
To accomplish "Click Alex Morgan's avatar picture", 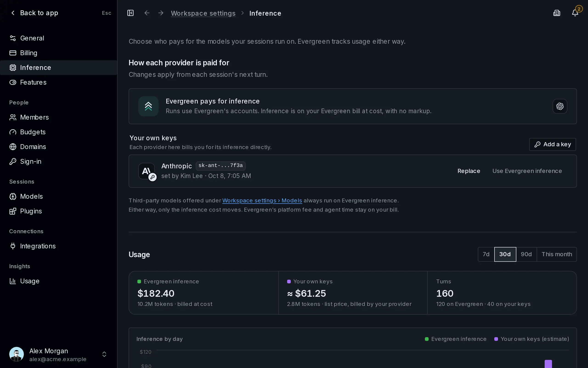I will coord(17,354).
